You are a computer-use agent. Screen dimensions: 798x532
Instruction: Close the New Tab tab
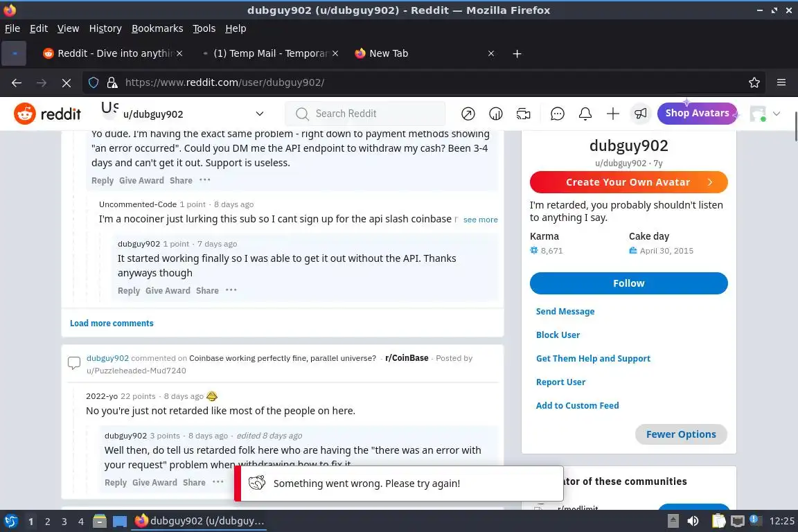(490, 53)
